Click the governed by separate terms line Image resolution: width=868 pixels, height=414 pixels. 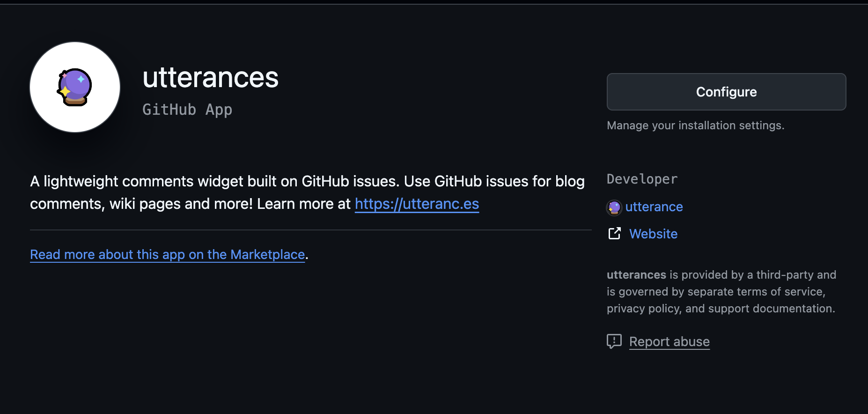click(x=716, y=292)
